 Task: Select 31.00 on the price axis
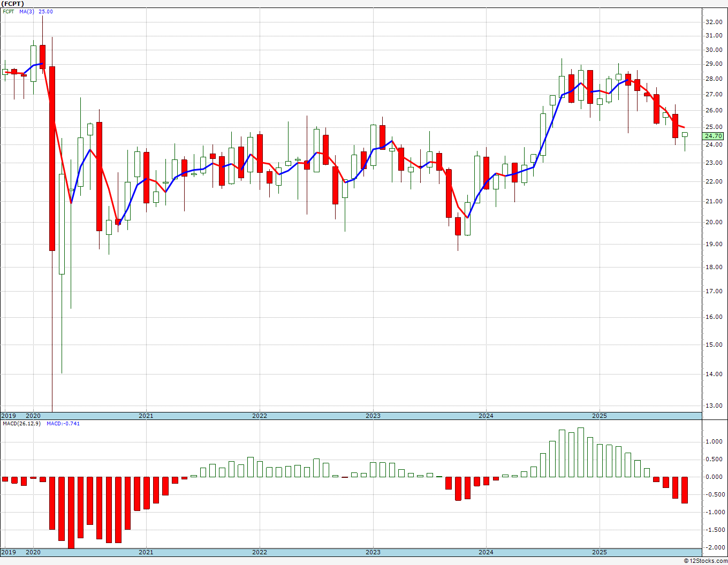pyautogui.click(x=714, y=36)
